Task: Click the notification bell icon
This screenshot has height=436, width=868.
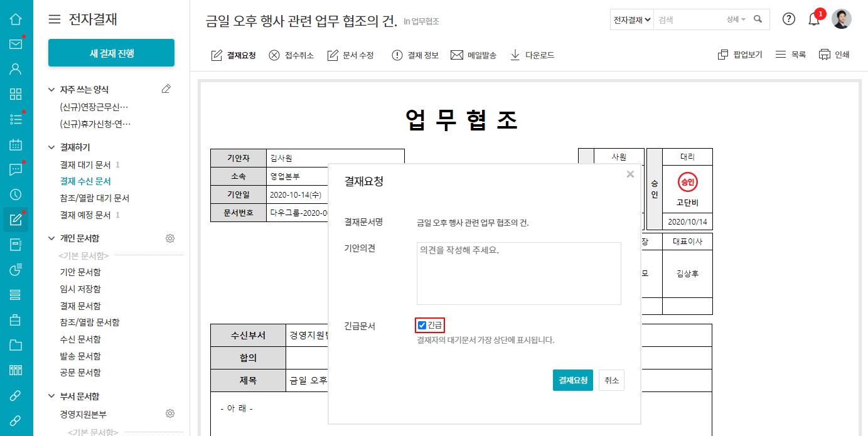Action: 814,19
